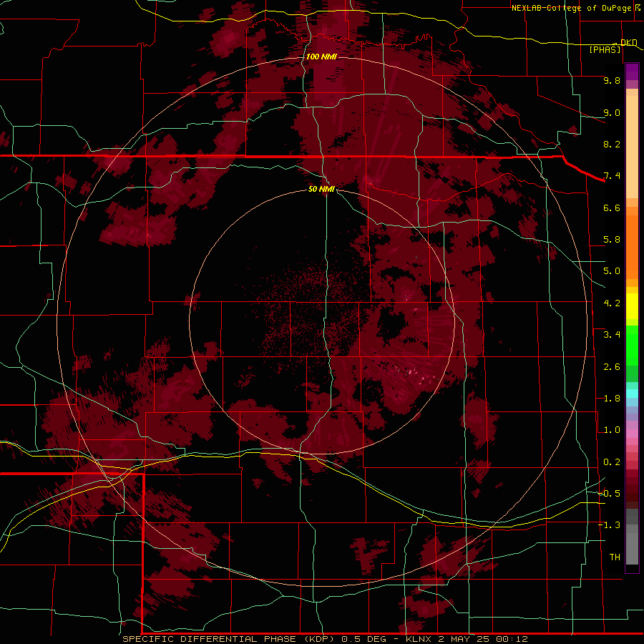Click the 8.2 value on the color scale
This screenshot has height=644, width=644.
click(612, 144)
